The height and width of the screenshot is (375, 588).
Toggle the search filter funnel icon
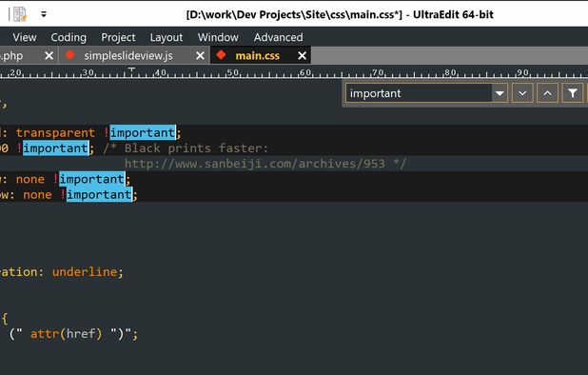point(572,93)
